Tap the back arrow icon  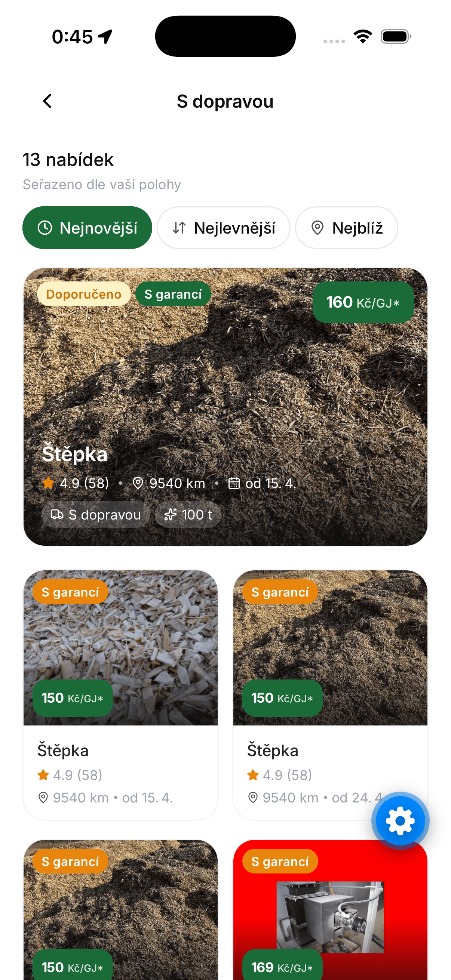tap(47, 101)
